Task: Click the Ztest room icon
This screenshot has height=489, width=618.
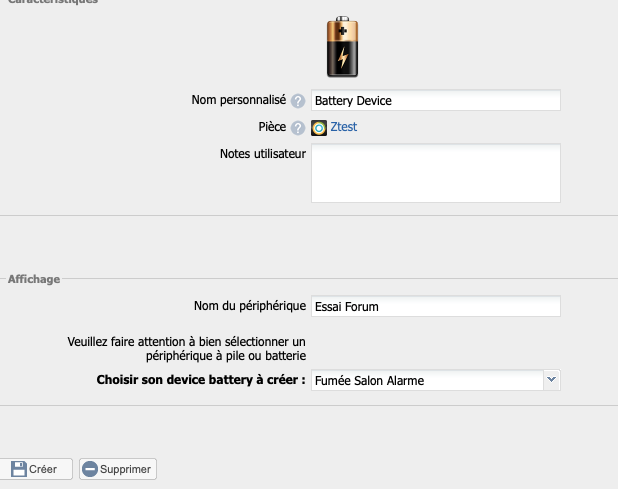Action: pos(319,128)
